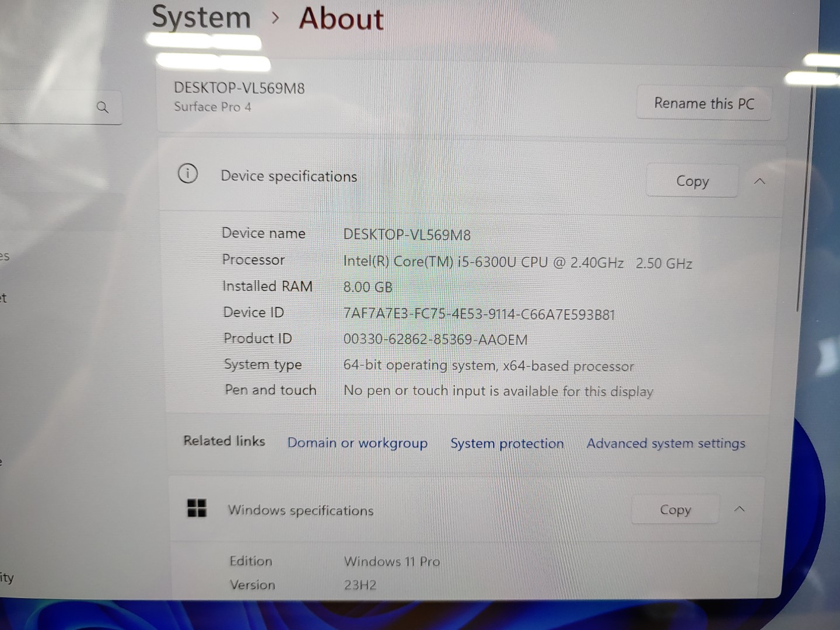Open the System protection link

(x=507, y=444)
